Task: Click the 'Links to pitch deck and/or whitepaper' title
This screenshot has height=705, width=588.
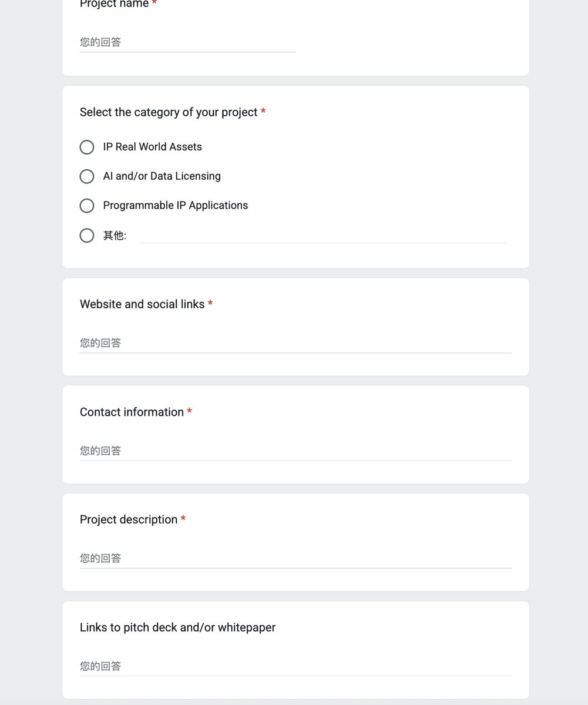Action: pos(177,627)
